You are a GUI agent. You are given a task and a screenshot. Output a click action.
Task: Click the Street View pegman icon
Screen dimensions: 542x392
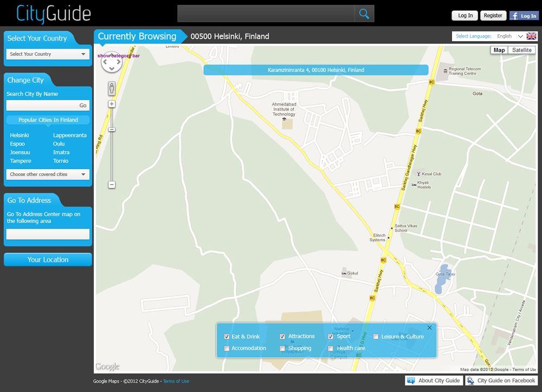point(112,89)
